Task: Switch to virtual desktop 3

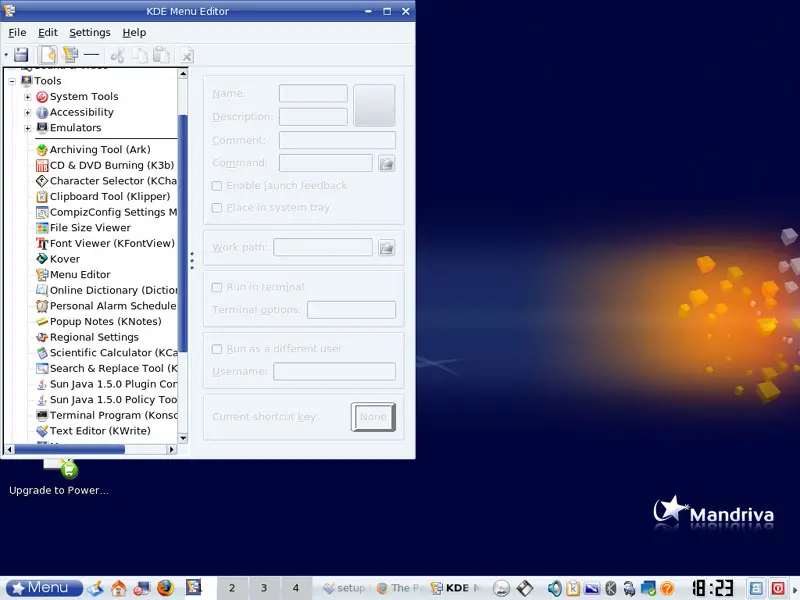Action: [264, 588]
